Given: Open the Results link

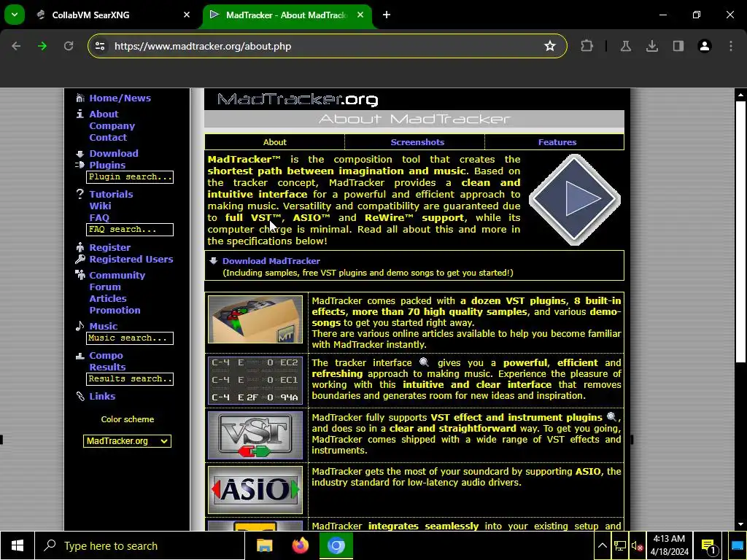Looking at the screenshot, I should coord(108,367).
